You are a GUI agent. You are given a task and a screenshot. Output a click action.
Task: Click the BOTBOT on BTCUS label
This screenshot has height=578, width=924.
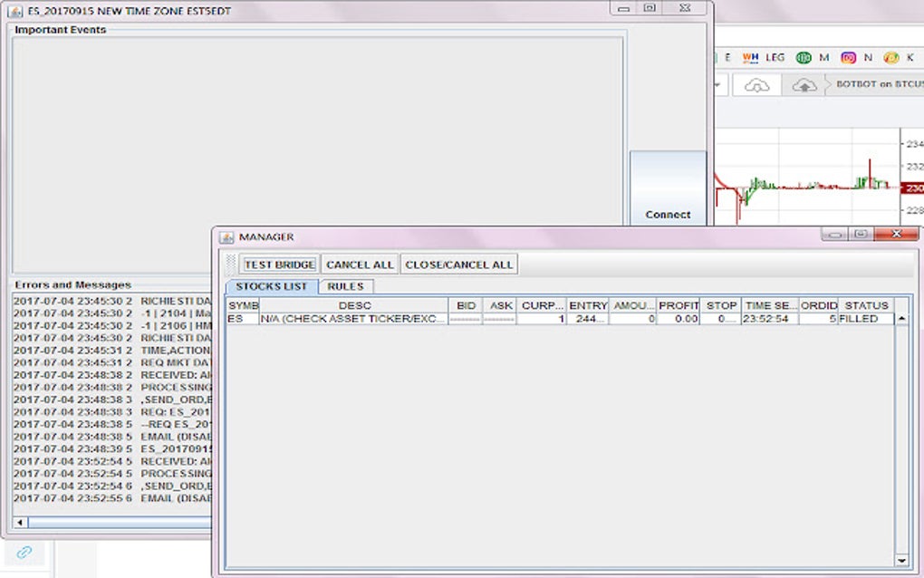tap(880, 84)
